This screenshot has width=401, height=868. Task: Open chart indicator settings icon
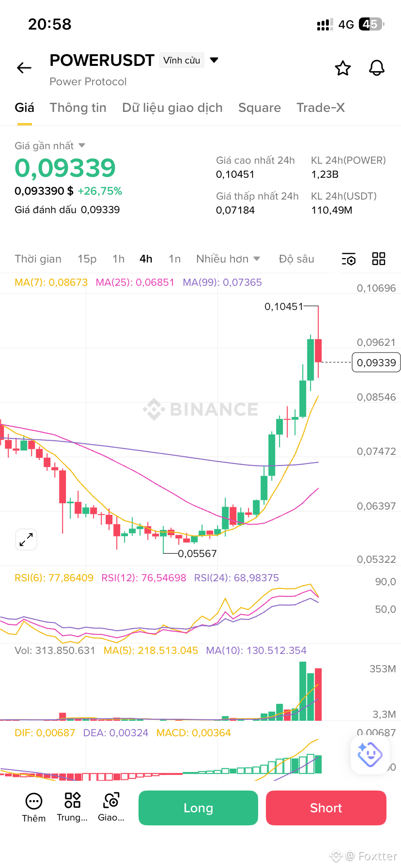(x=349, y=259)
